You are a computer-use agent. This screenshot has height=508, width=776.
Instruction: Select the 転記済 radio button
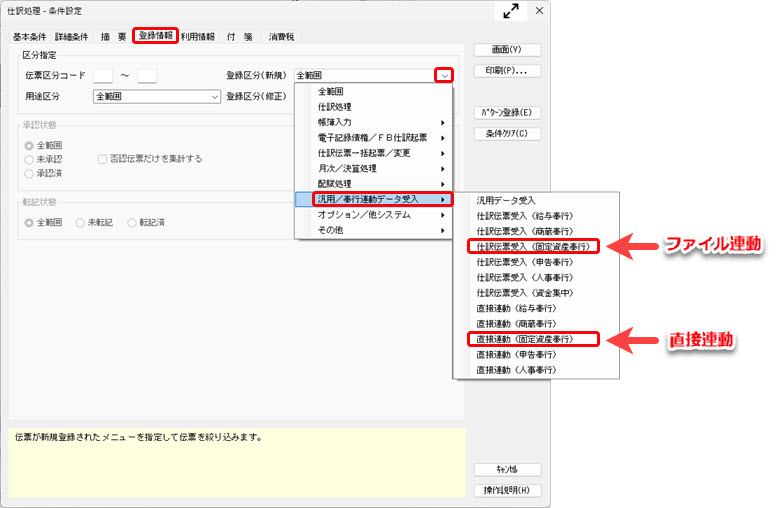[132, 222]
